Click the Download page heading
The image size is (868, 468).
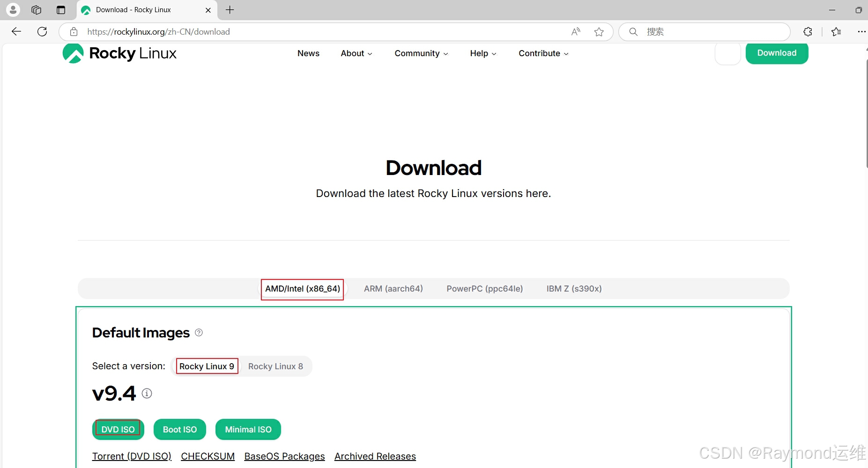coord(434,168)
